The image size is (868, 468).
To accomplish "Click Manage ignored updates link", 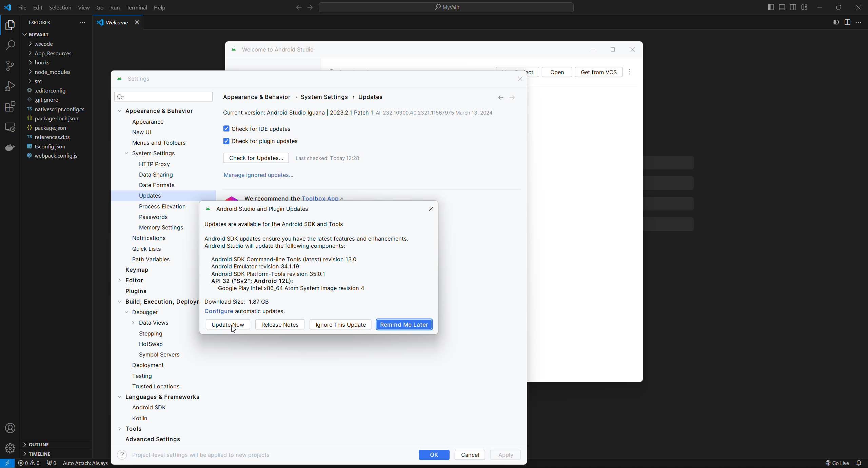I will pyautogui.click(x=258, y=175).
